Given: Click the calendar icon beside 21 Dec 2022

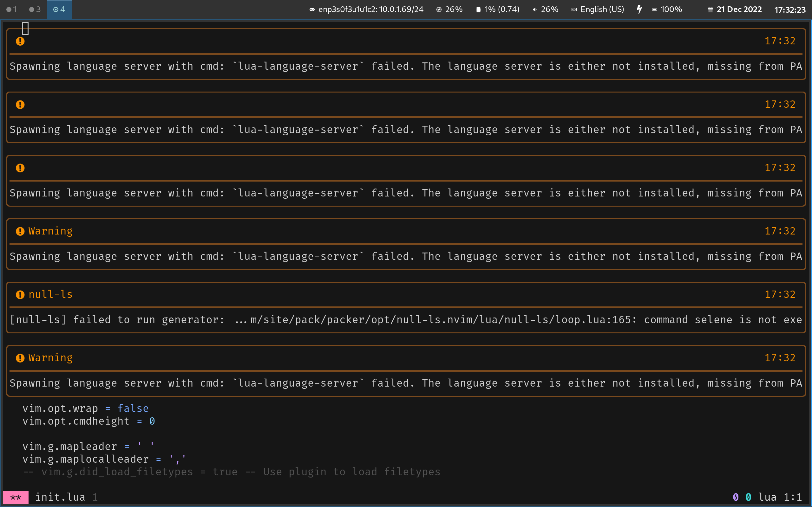Looking at the screenshot, I should tap(710, 10).
